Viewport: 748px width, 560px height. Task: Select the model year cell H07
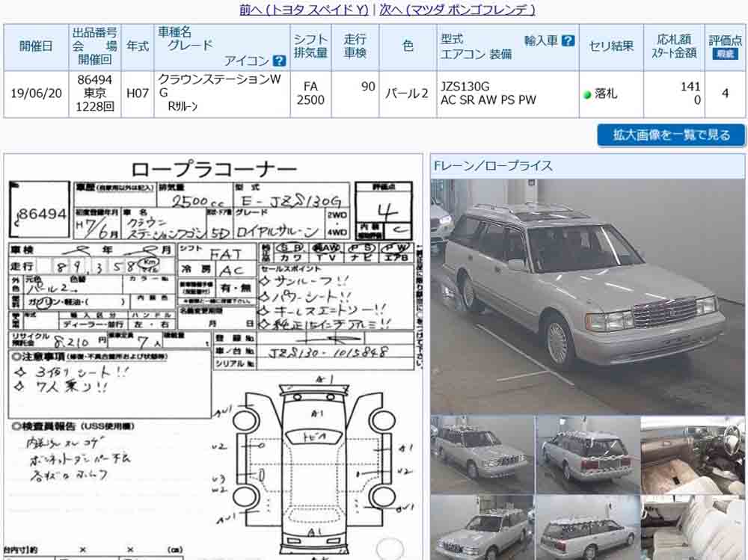click(138, 93)
